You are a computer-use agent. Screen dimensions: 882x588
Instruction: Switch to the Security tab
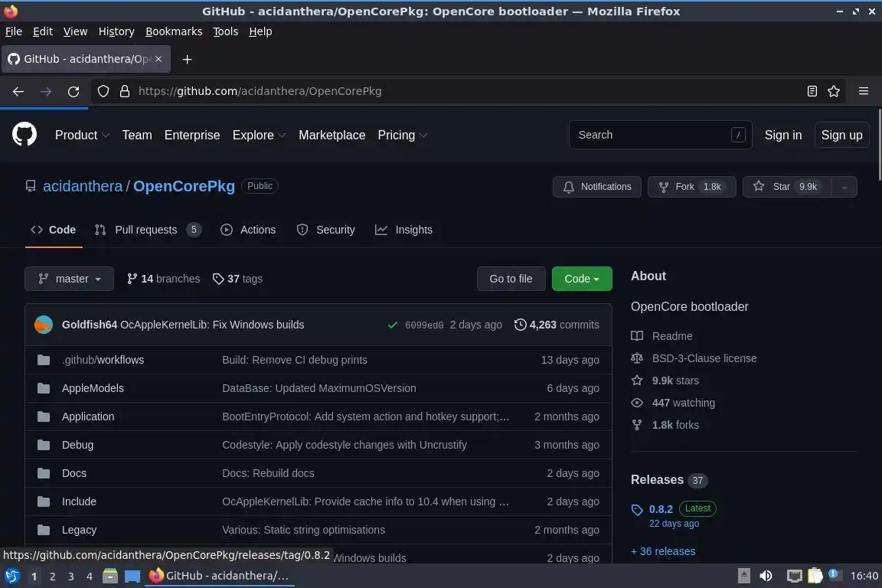coord(325,230)
